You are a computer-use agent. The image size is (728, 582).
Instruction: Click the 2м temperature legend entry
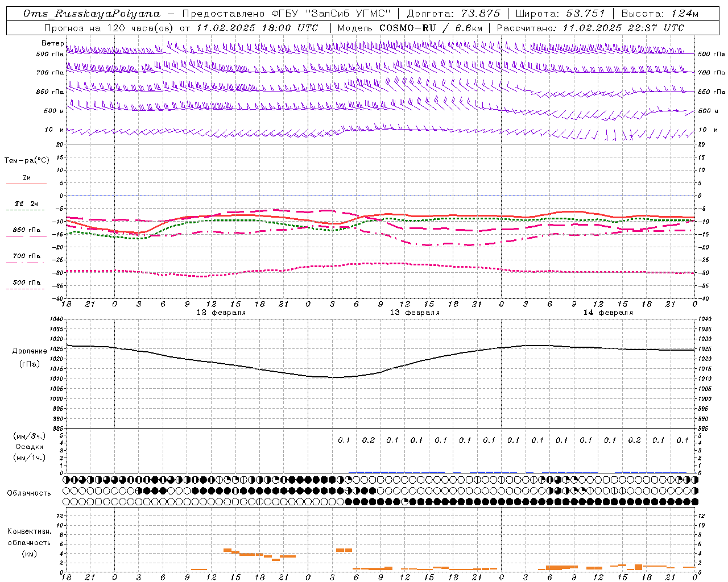[x=27, y=178]
